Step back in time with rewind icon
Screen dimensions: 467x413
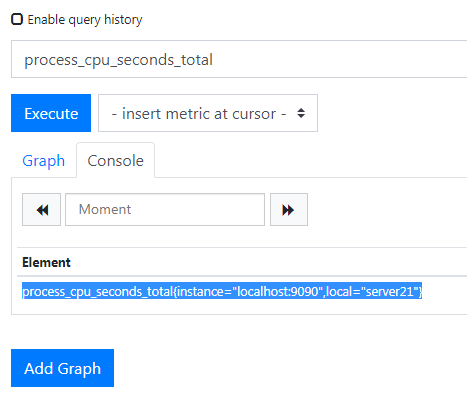(x=41, y=210)
